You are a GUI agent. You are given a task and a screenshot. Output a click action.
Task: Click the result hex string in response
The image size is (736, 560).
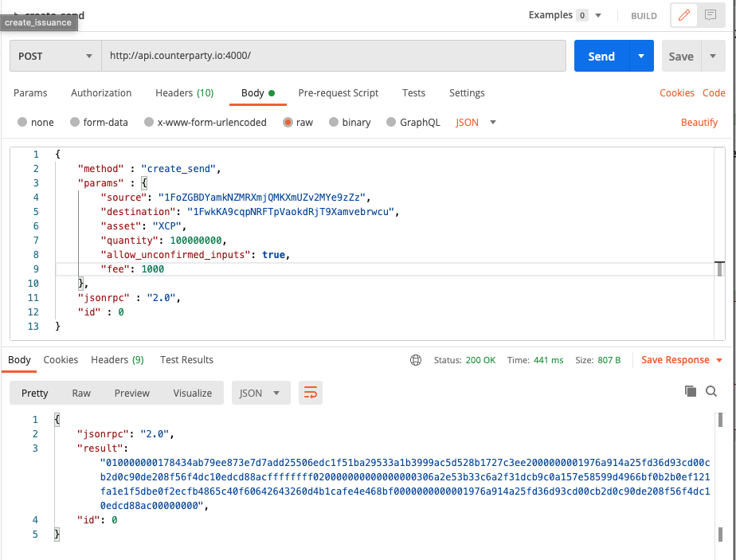coord(405,484)
